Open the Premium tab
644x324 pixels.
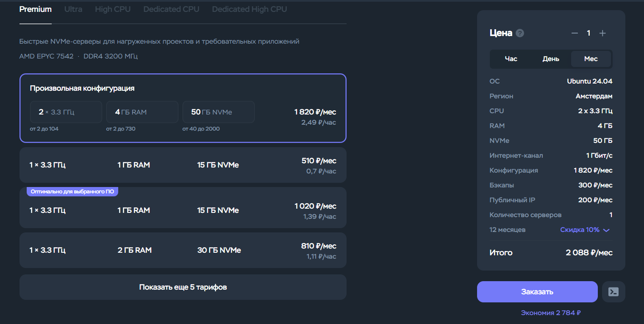pyautogui.click(x=36, y=9)
